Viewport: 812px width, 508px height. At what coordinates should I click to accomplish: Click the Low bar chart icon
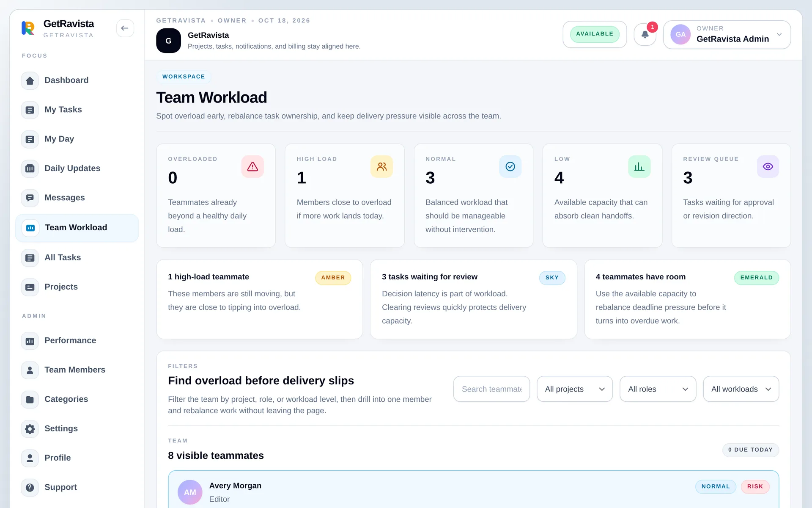(639, 166)
